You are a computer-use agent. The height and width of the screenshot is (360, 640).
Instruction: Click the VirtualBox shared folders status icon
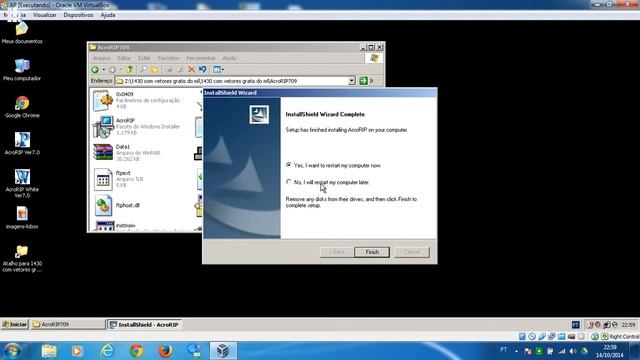pyautogui.click(x=562, y=336)
